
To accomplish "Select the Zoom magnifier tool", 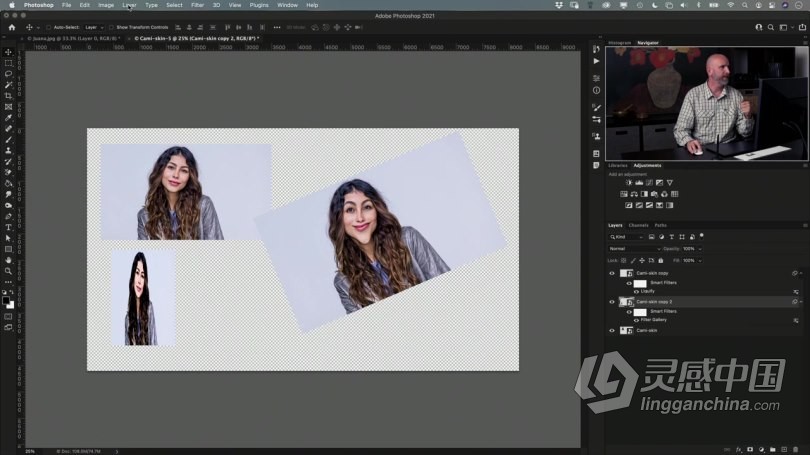I will tap(8, 271).
